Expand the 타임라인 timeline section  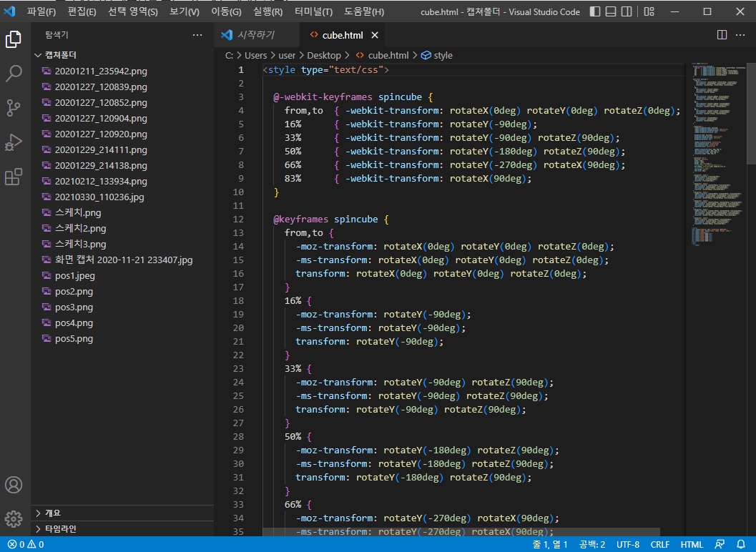click(122, 529)
